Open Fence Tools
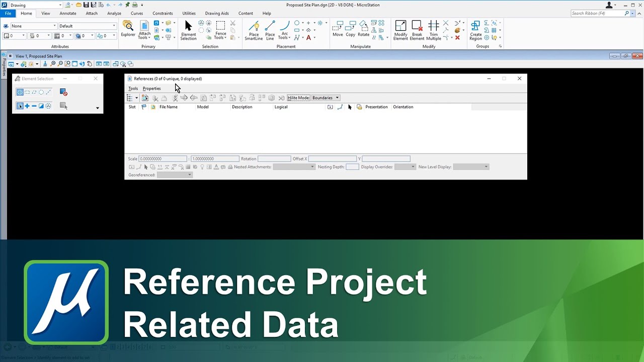 pyautogui.click(x=220, y=30)
